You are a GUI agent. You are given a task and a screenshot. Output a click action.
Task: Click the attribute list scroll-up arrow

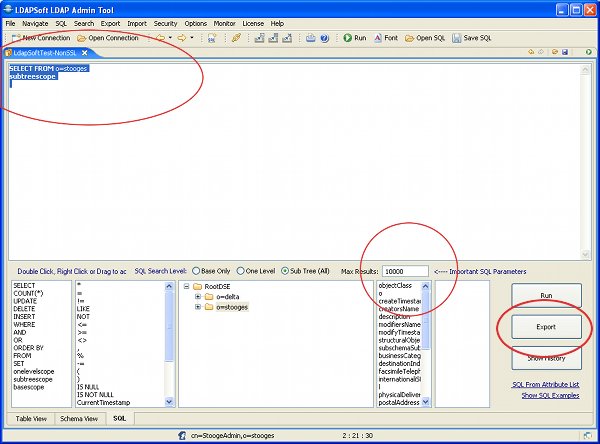pos(426,286)
